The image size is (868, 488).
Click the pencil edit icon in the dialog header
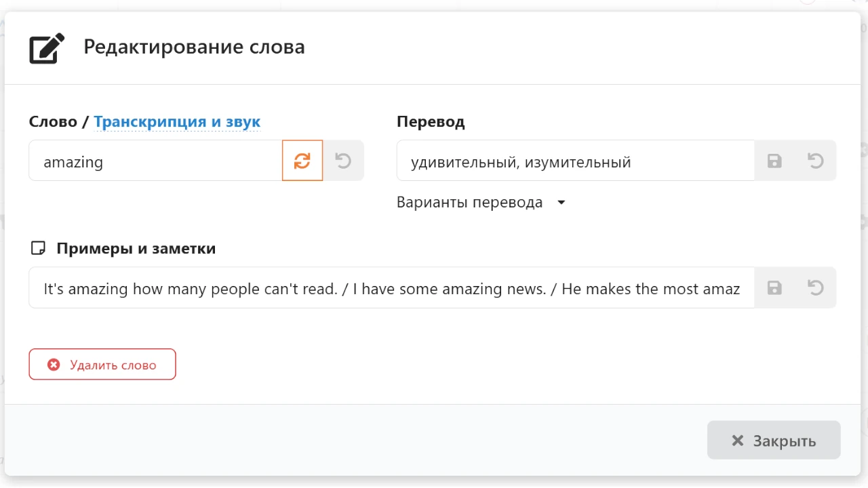(47, 48)
